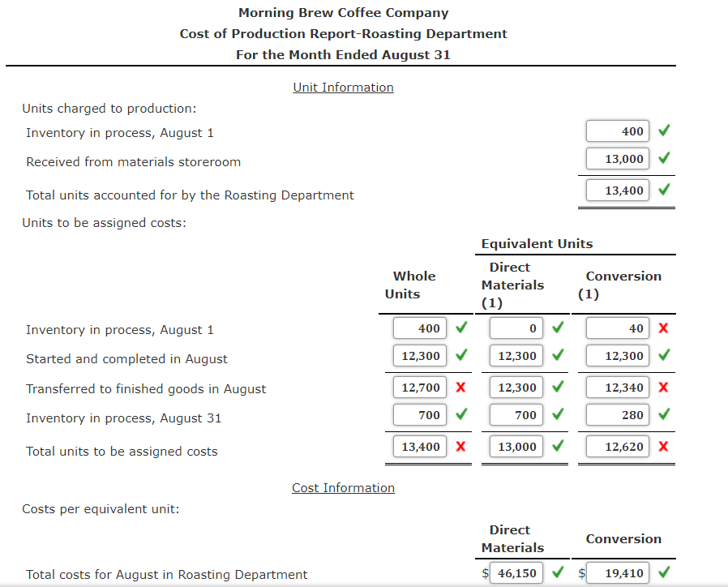Click the green checkmark beside Inventory in process, August 1

click(x=665, y=131)
